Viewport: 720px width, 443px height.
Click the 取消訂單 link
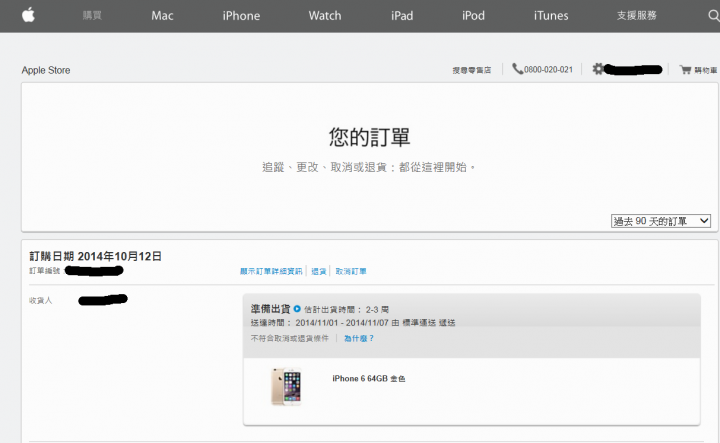click(351, 271)
